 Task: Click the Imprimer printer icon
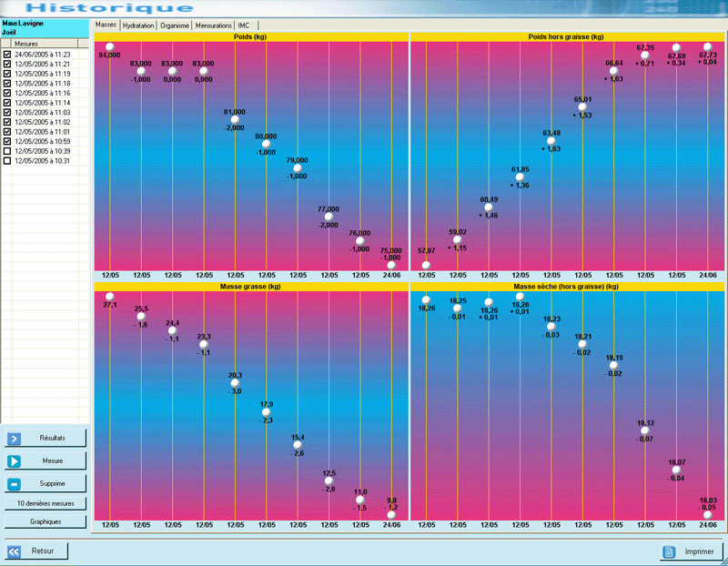[x=669, y=551]
